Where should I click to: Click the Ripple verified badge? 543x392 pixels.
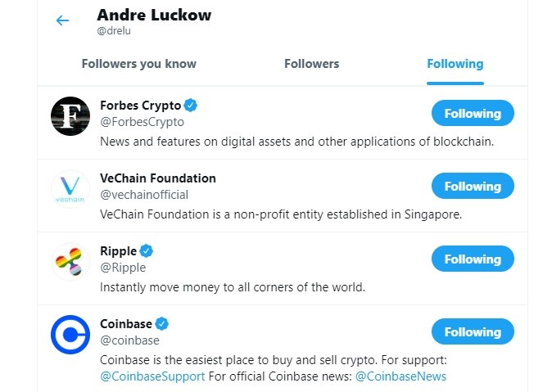[x=147, y=251]
